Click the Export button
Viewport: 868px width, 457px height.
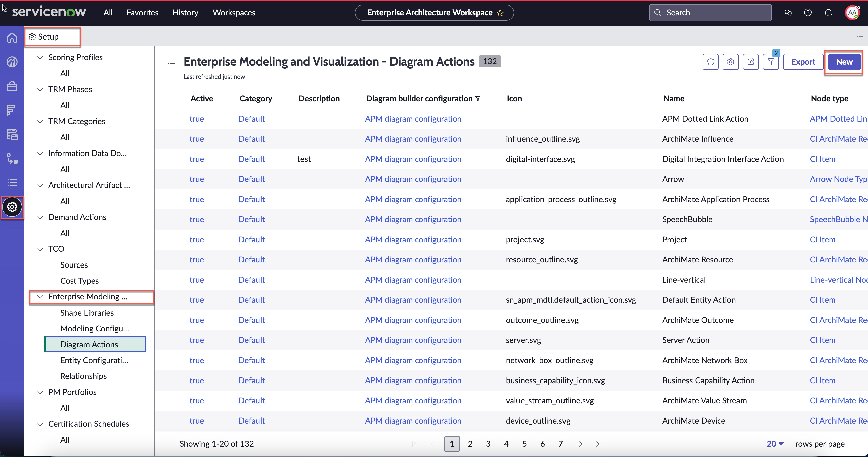[x=803, y=62]
